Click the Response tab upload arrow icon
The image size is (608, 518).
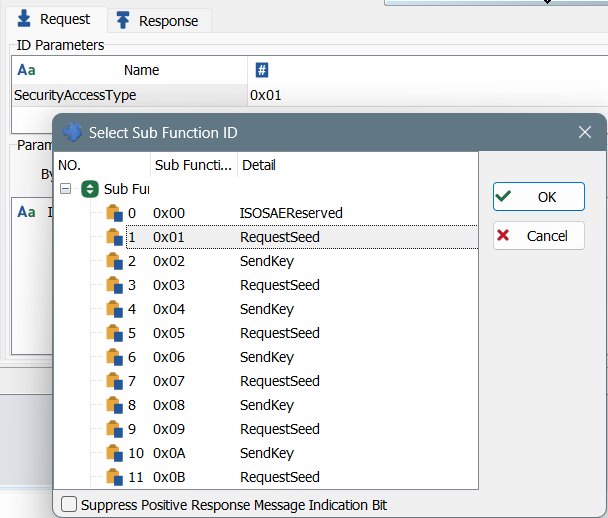pyautogui.click(x=123, y=20)
